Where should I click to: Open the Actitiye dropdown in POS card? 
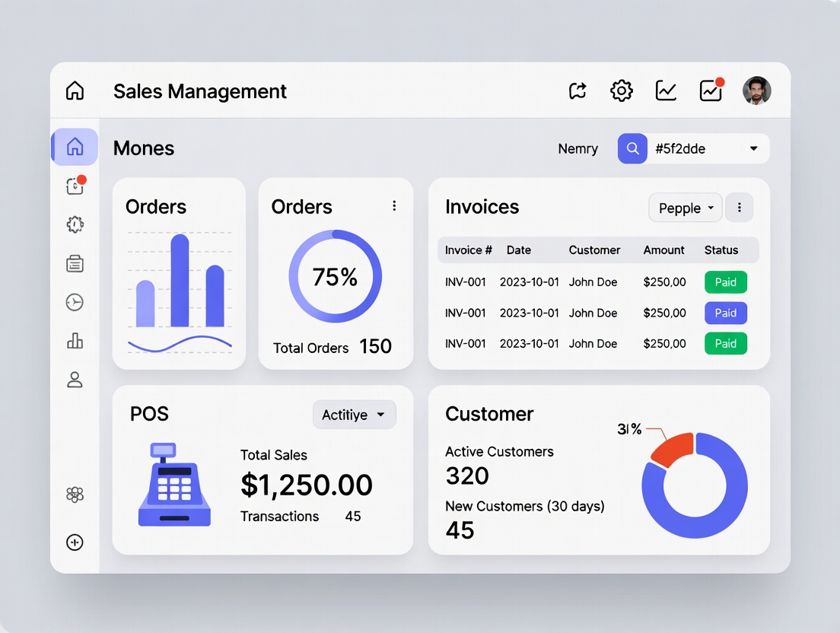(x=354, y=415)
